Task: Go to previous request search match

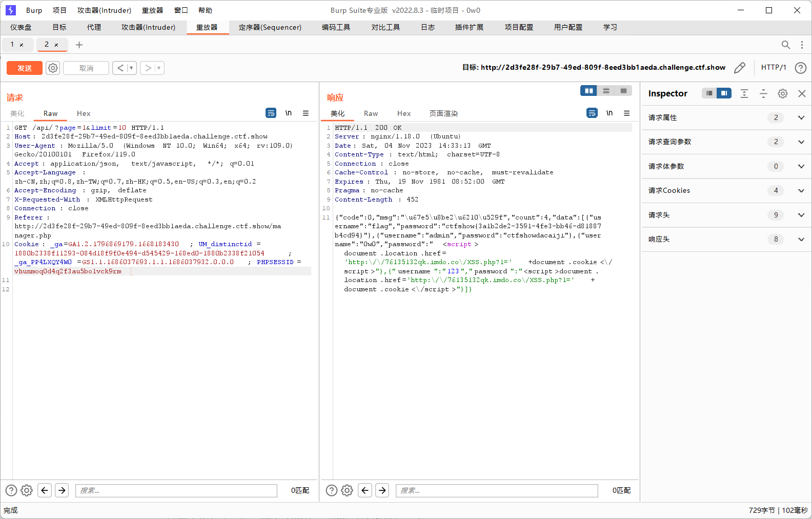Action: [45, 490]
